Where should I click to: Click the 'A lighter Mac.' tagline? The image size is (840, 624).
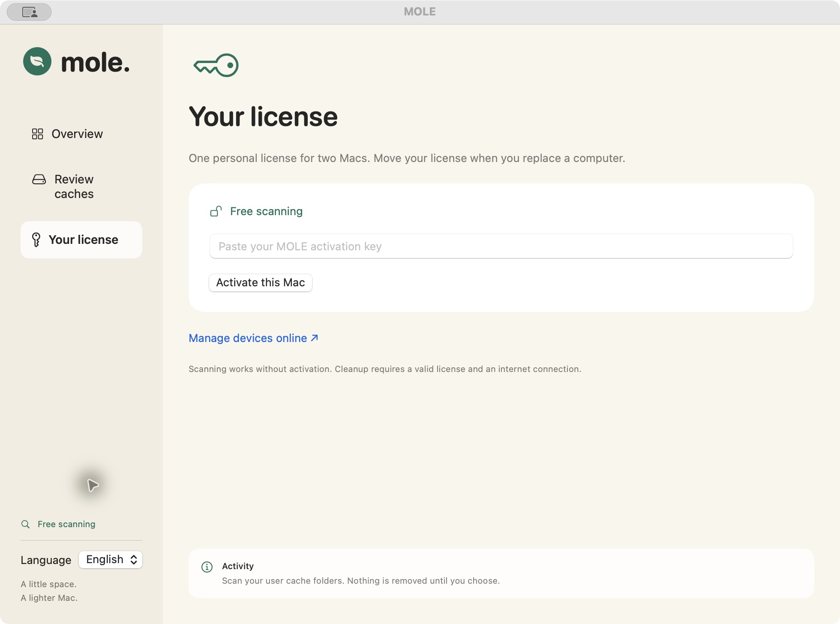click(x=49, y=598)
